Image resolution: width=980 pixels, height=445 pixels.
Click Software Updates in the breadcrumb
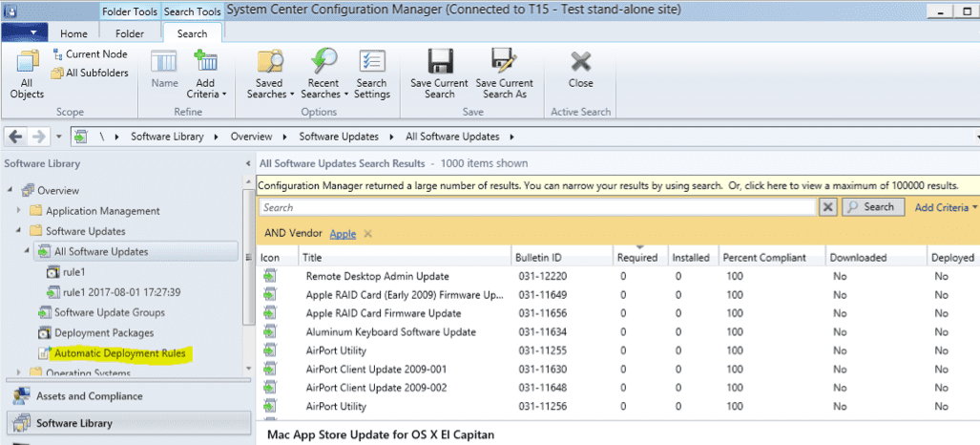pyautogui.click(x=339, y=137)
